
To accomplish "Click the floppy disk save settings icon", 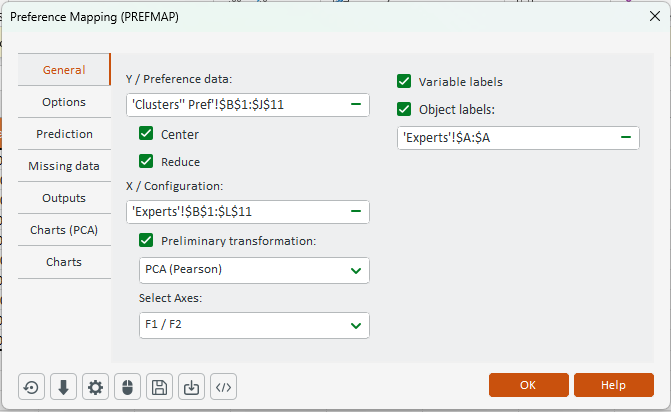I will coord(160,387).
